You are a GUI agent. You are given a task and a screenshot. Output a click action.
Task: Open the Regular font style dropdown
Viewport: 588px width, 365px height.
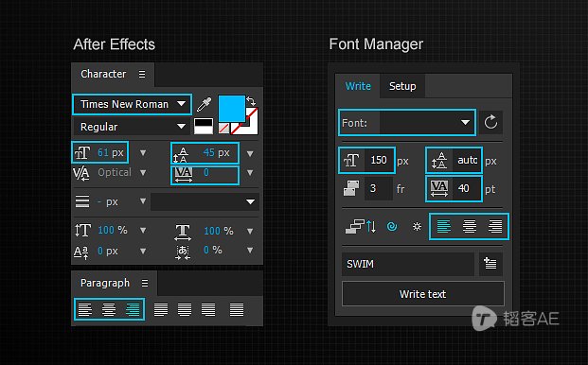point(132,127)
